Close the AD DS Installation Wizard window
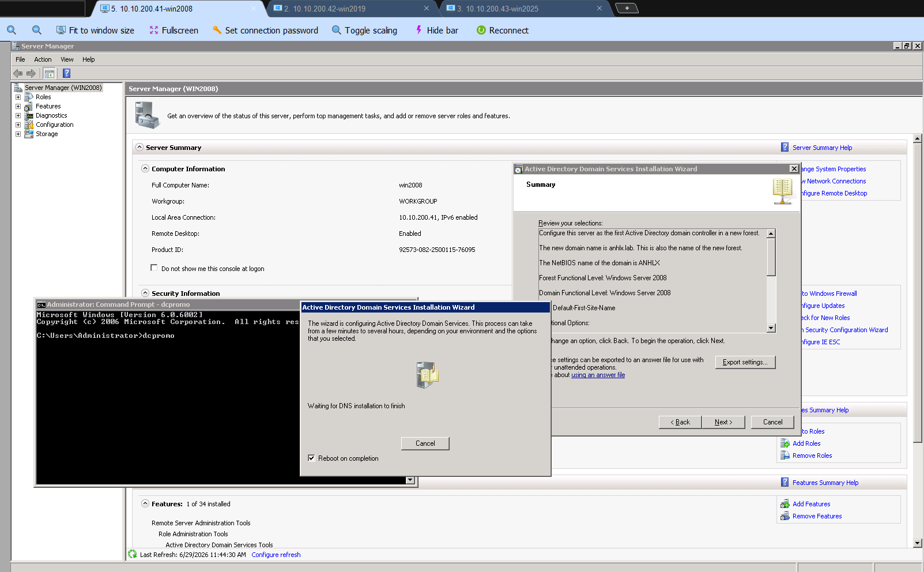The width and height of the screenshot is (924, 572). click(x=794, y=168)
